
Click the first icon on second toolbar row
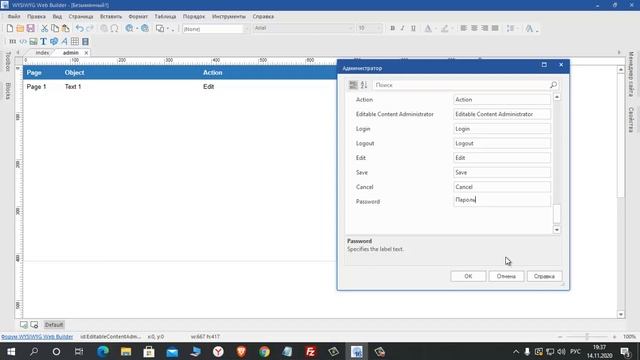coord(12,41)
